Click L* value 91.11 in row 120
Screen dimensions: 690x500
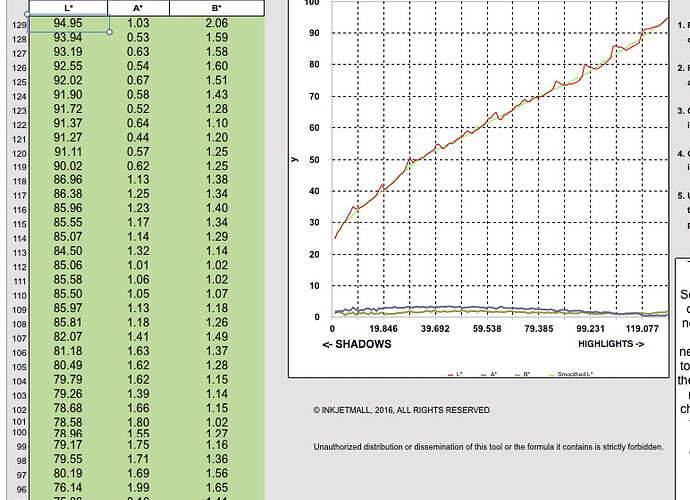pos(68,152)
